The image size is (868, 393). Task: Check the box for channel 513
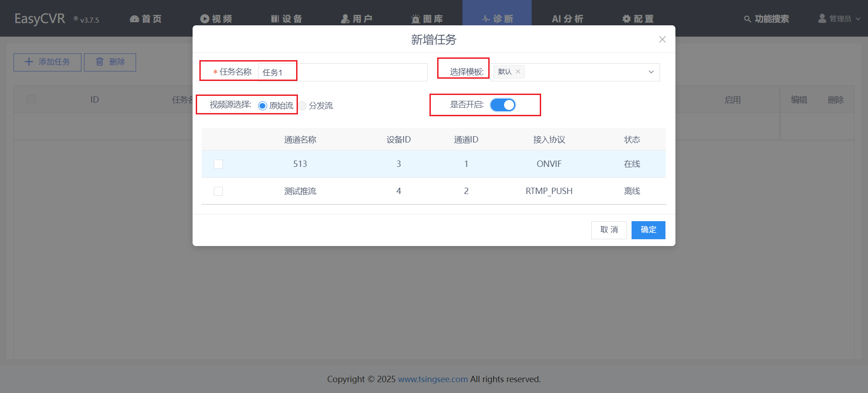[x=218, y=164]
